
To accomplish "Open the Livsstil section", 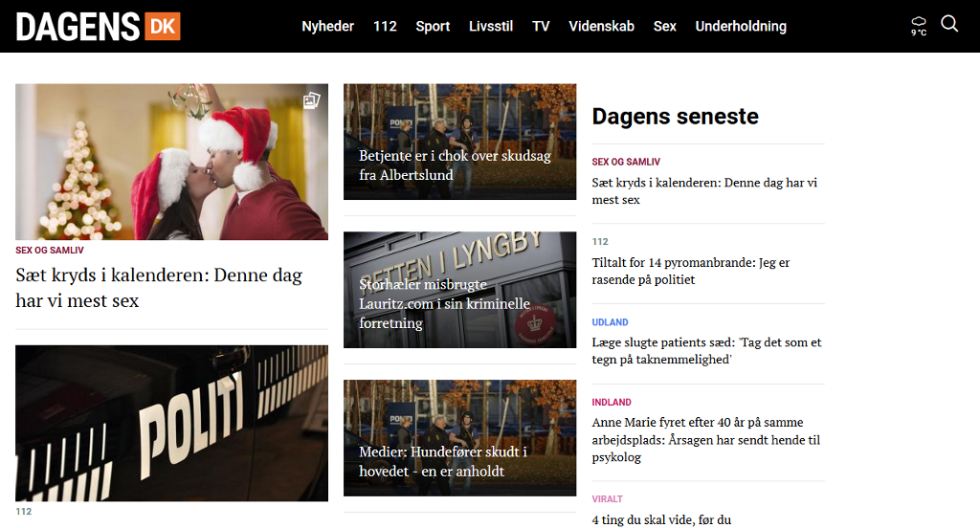I will [491, 26].
